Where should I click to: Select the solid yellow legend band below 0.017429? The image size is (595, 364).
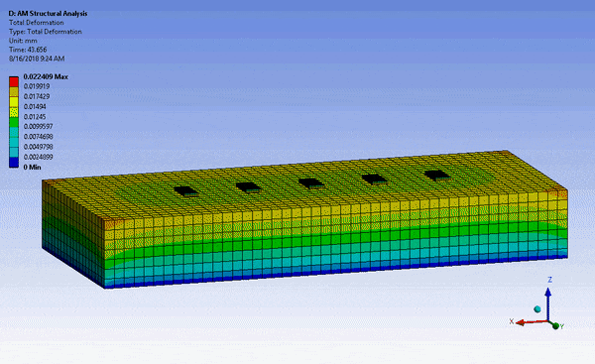pos(14,102)
